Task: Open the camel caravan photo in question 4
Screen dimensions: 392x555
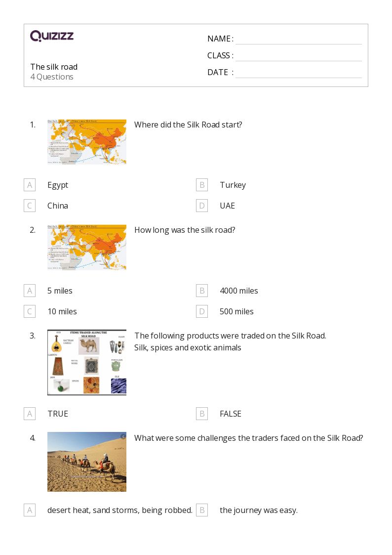Action: click(87, 462)
